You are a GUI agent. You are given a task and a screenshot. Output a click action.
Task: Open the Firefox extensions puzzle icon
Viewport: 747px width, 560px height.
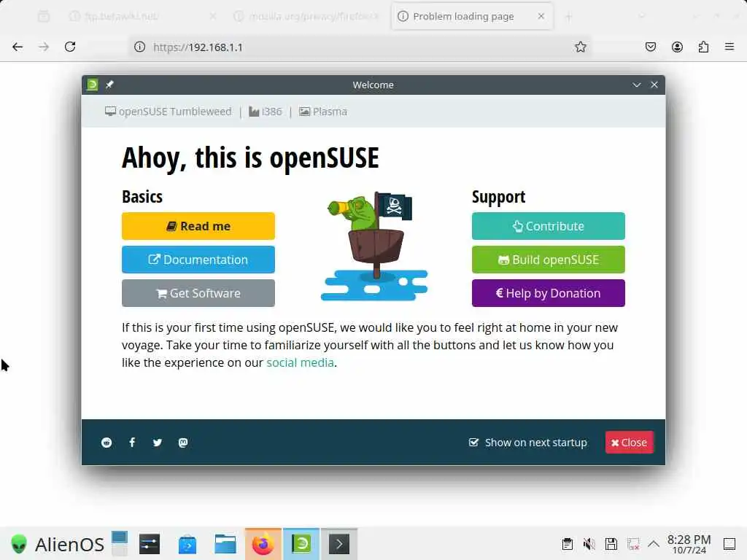click(703, 47)
